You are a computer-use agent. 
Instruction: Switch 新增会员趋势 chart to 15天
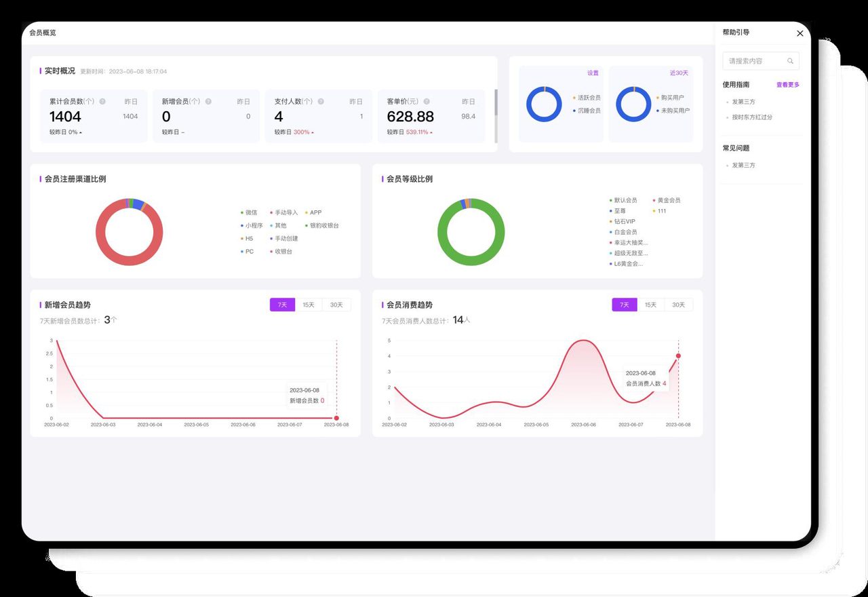(309, 305)
